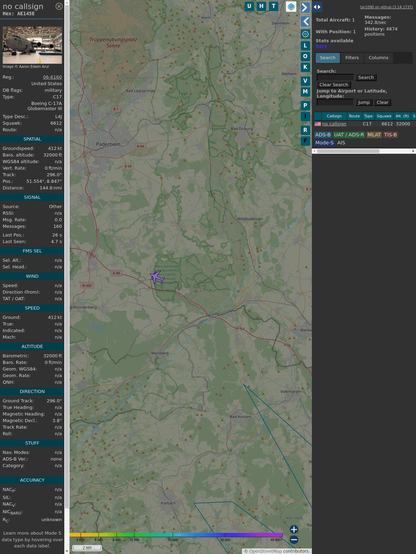
Task: Zoom in with the plus button
Action: (294, 529)
